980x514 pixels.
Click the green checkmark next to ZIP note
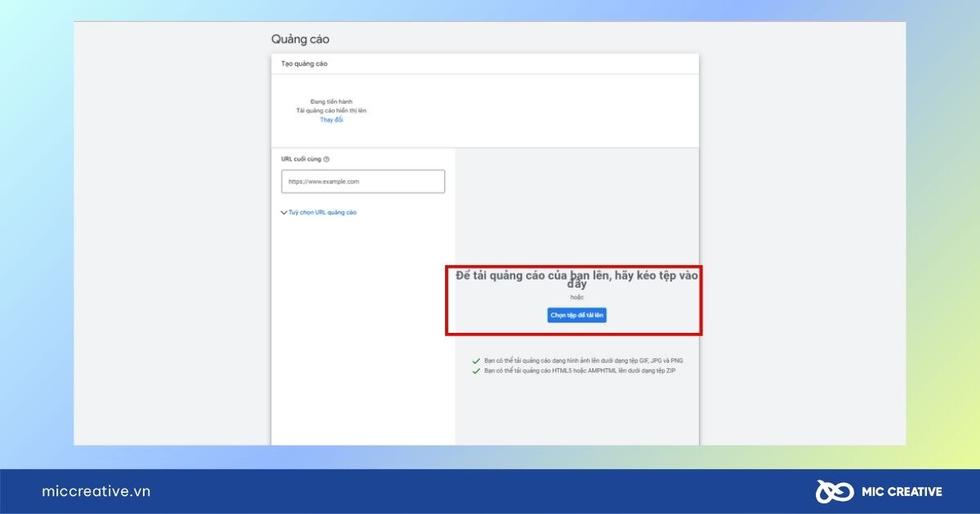(x=476, y=370)
